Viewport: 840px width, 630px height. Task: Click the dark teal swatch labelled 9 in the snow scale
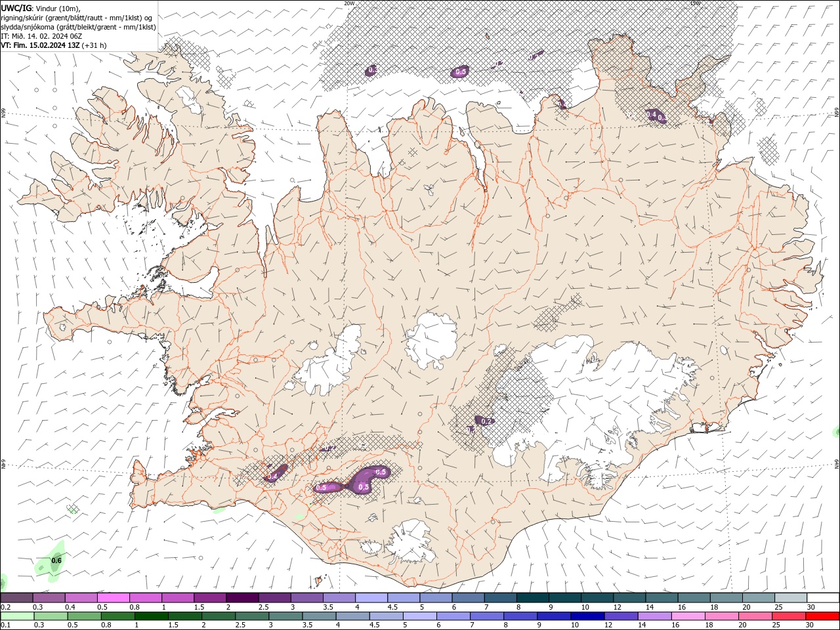pyautogui.click(x=565, y=598)
